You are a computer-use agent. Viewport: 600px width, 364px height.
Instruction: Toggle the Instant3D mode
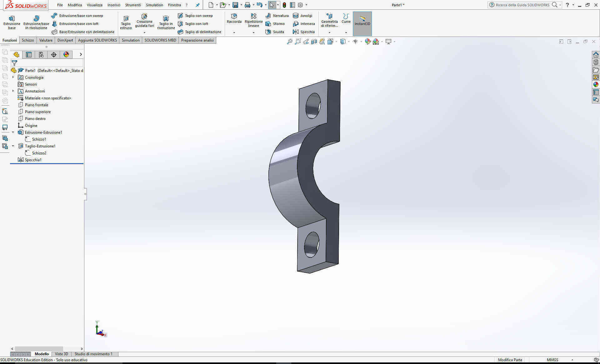tap(362, 24)
